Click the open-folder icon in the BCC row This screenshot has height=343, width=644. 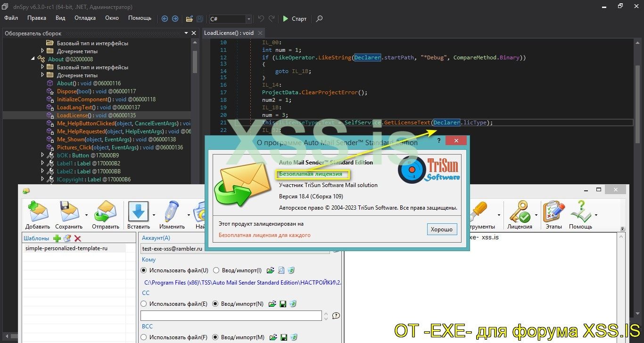(x=272, y=337)
